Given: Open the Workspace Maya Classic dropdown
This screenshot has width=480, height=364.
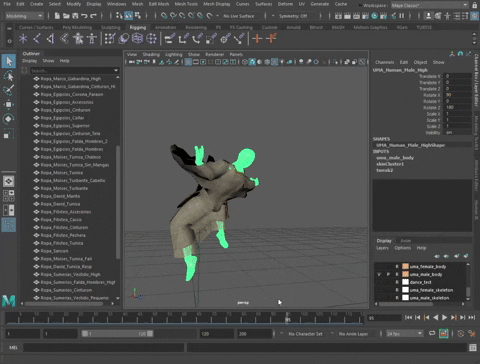Looking at the screenshot, I should [429, 5].
